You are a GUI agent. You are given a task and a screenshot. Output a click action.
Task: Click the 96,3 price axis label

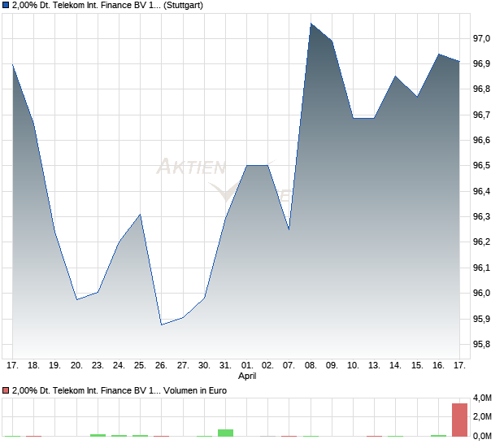click(x=481, y=216)
